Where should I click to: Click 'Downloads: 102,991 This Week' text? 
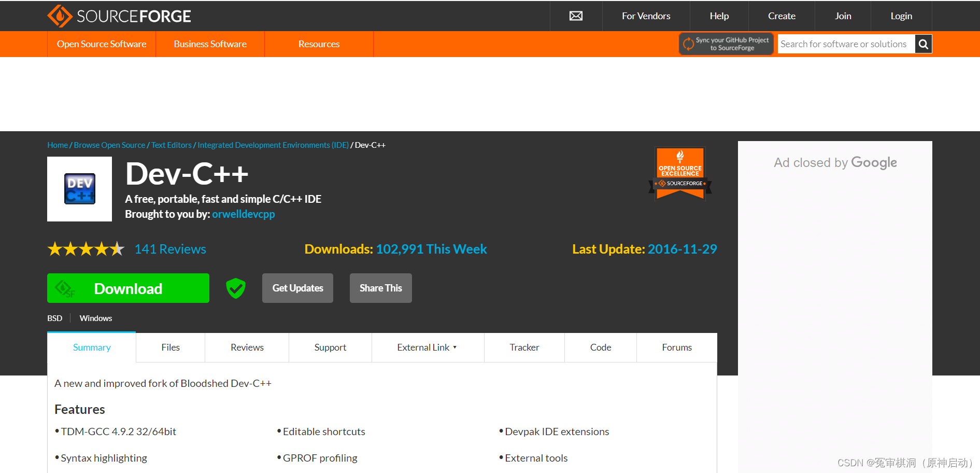tap(395, 249)
